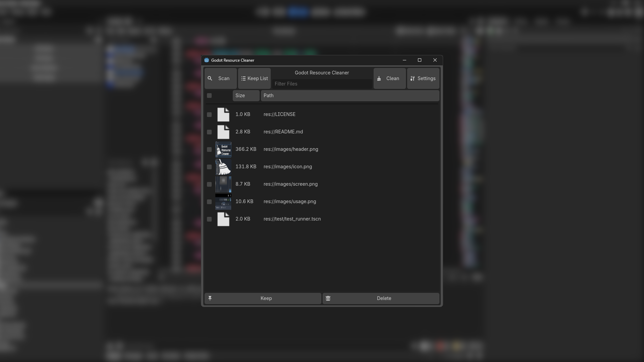Check the box for res://README.md

click(x=209, y=132)
